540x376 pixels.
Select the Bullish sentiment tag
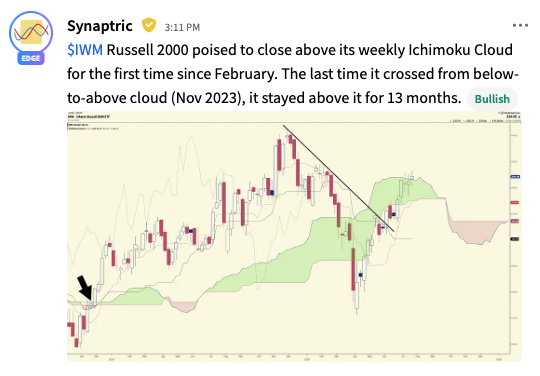pyautogui.click(x=492, y=99)
